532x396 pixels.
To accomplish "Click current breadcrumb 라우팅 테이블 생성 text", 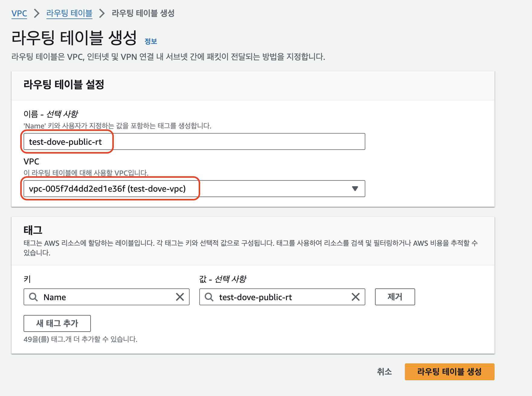I will click(x=143, y=13).
